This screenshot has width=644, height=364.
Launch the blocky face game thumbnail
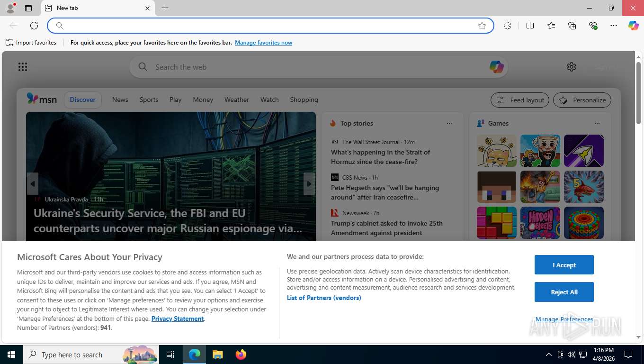497,187
